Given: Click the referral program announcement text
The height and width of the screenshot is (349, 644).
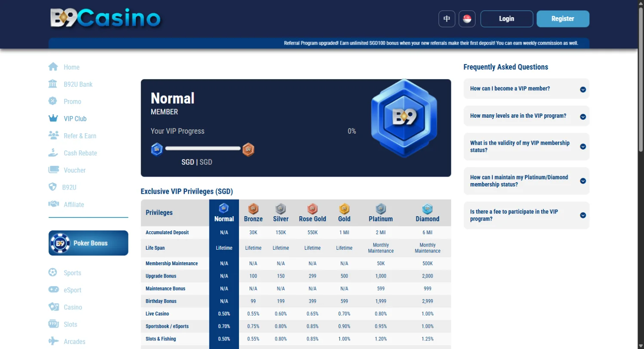Looking at the screenshot, I should 431,43.
